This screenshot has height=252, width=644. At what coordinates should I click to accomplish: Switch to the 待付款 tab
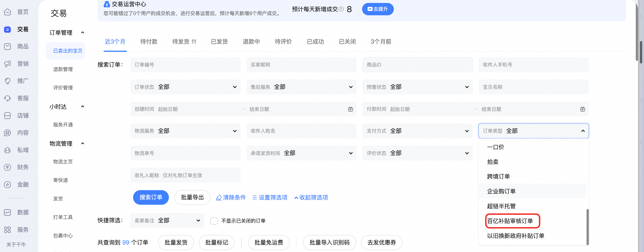149,42
